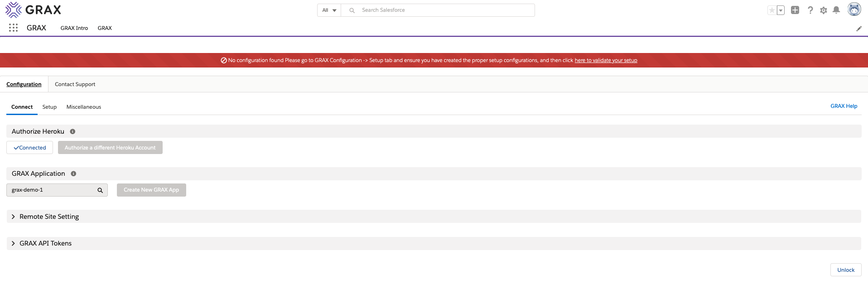Click the Authorize Heroku section heading

click(x=38, y=131)
